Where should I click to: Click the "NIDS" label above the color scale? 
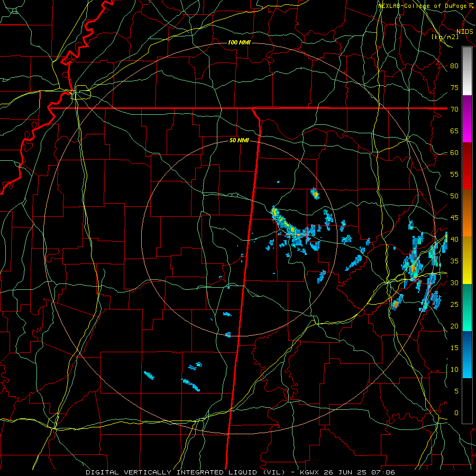click(465, 31)
